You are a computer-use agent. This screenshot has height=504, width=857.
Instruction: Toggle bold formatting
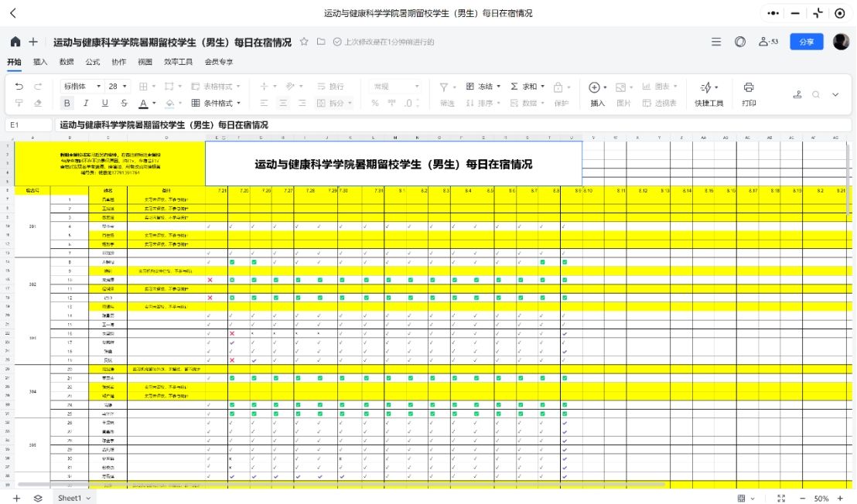pyautogui.click(x=67, y=103)
